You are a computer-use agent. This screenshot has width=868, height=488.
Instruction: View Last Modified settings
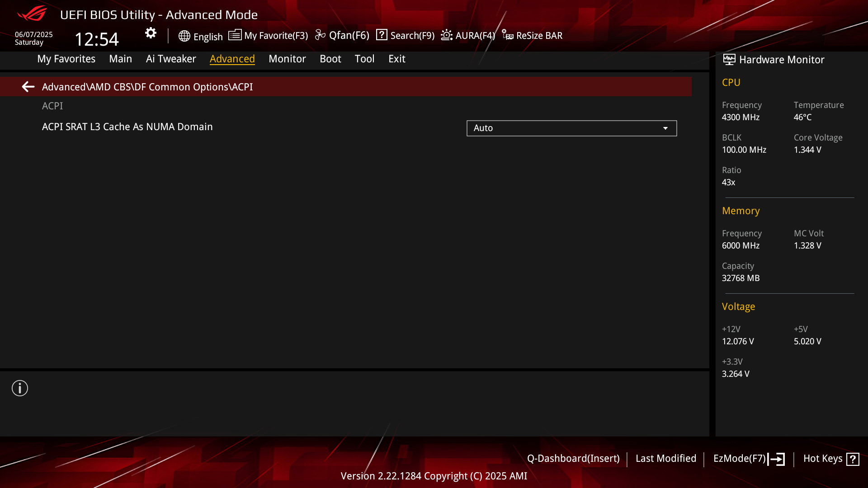[x=666, y=459]
